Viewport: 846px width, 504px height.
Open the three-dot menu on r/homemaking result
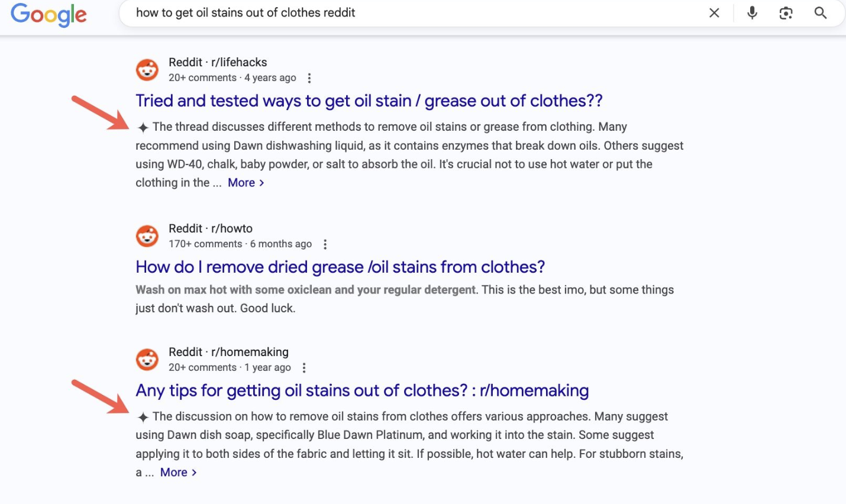coord(303,367)
